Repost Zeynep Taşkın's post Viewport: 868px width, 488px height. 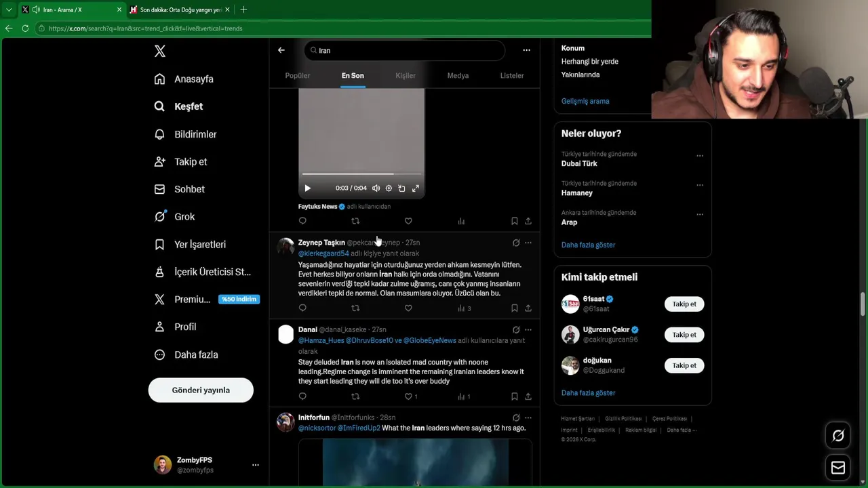coord(355,308)
